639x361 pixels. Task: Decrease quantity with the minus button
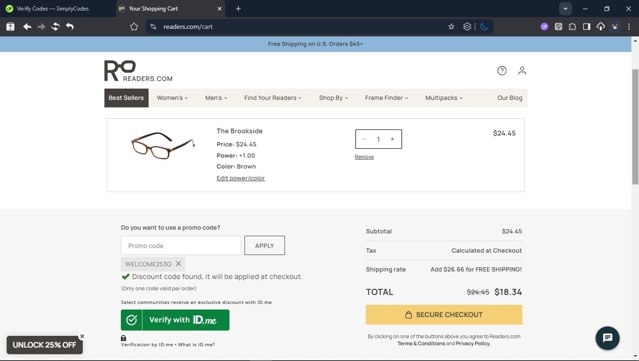[x=365, y=139]
